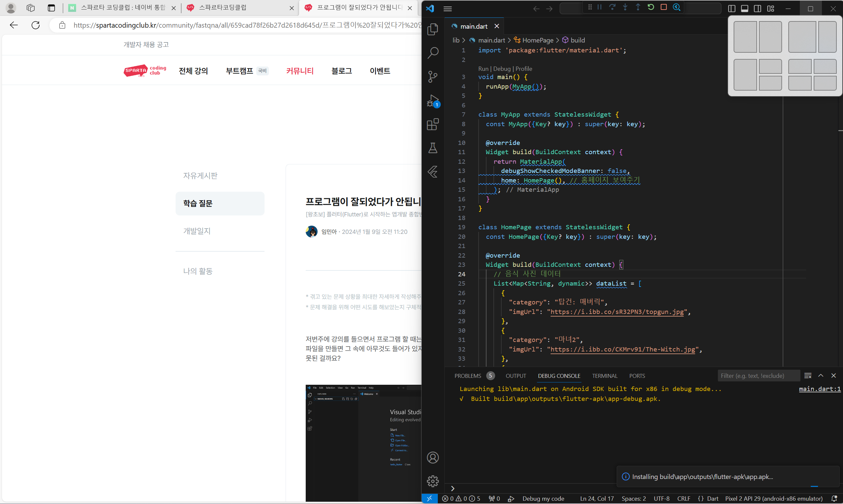Toggle the primary side bar
The image size is (843, 504).
coord(732,9)
